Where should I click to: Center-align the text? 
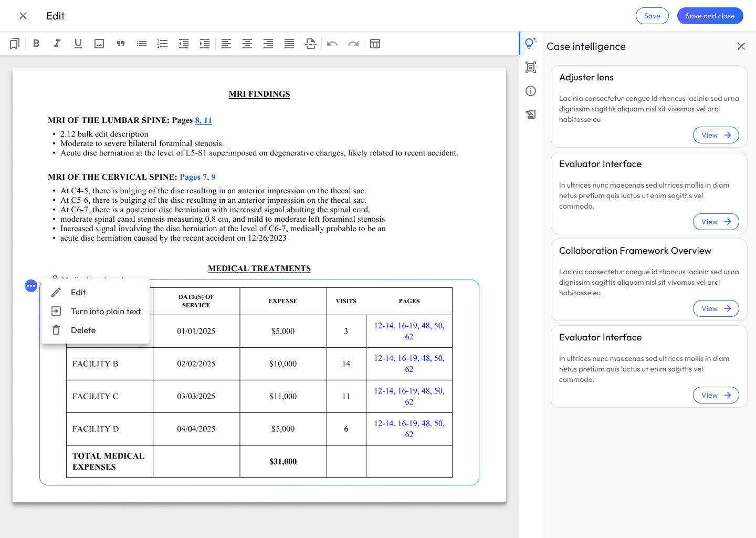247,44
